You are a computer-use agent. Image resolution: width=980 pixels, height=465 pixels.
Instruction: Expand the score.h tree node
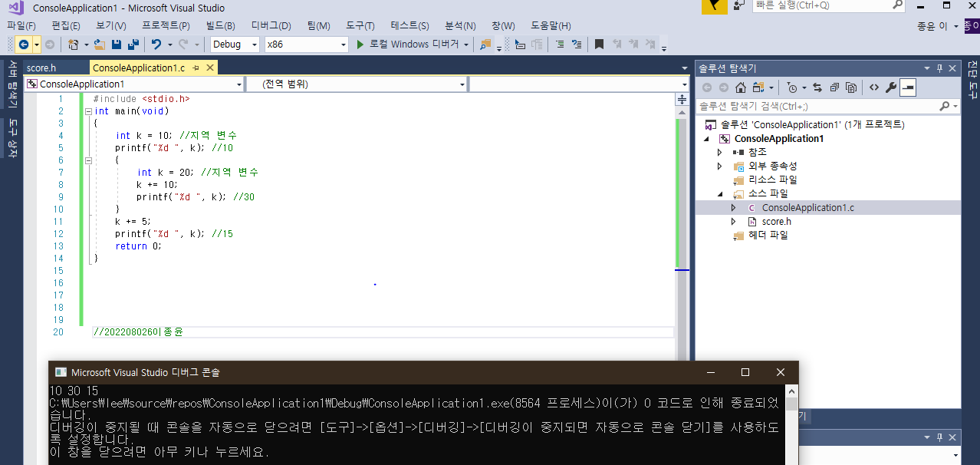[733, 221]
